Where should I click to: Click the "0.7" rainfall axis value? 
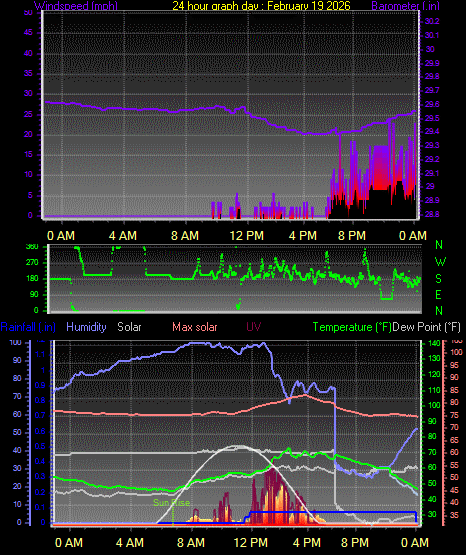pos(40,415)
